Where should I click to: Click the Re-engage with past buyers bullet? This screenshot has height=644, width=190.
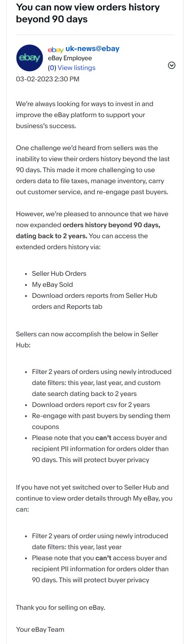coord(101,416)
